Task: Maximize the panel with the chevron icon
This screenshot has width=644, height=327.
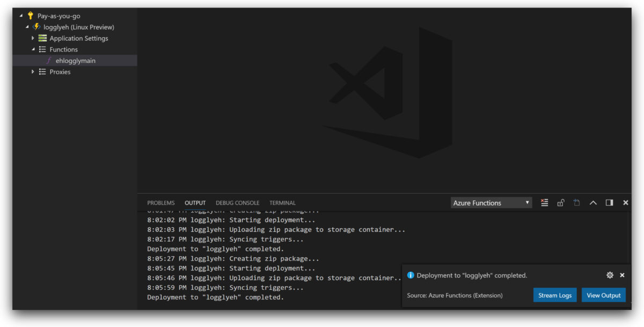Action: coord(593,202)
